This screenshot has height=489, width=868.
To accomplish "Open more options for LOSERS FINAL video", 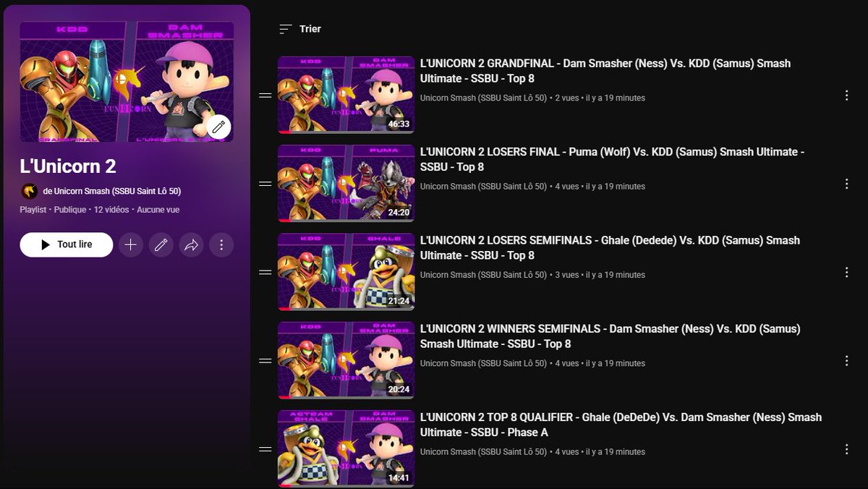I will [846, 184].
